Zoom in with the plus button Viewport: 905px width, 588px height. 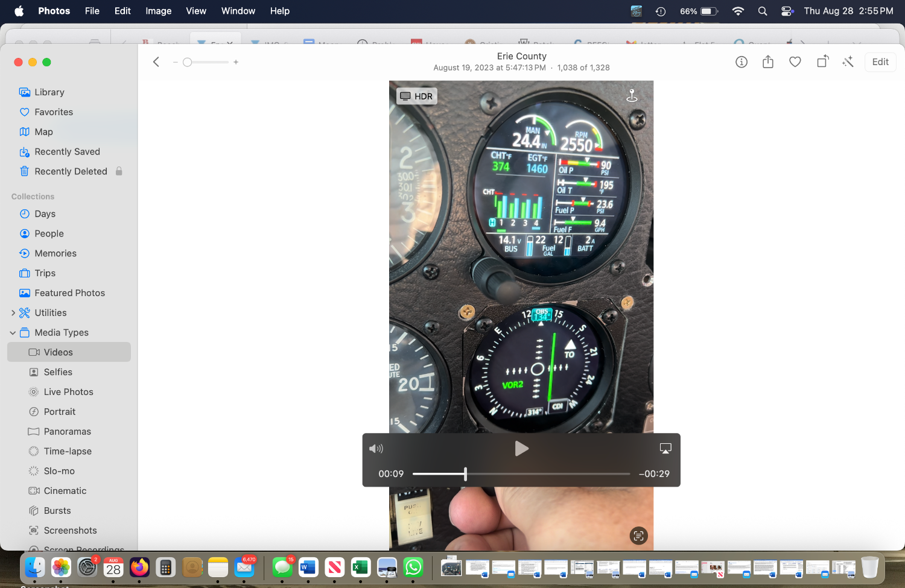pyautogui.click(x=236, y=62)
